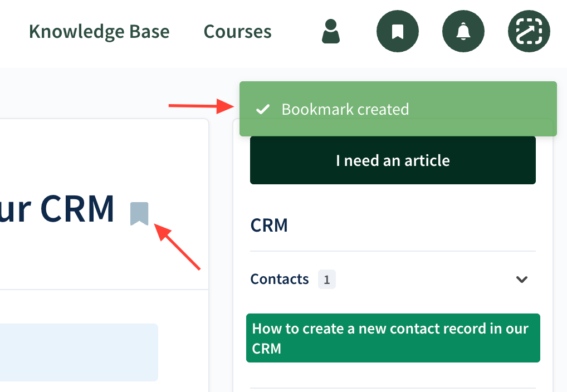The image size is (567, 392).
Task: Click the green toast's empty right area
Action: click(x=485, y=109)
